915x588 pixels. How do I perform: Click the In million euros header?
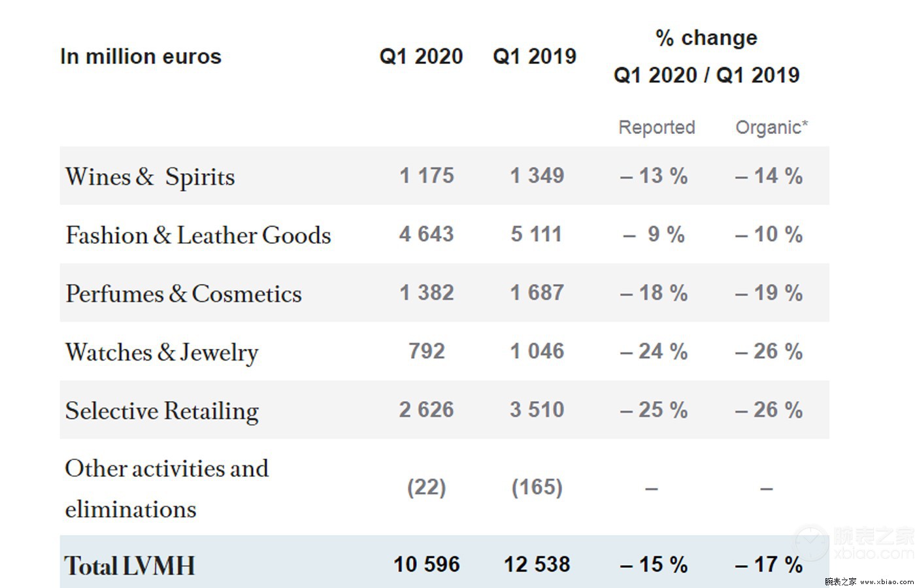click(141, 57)
